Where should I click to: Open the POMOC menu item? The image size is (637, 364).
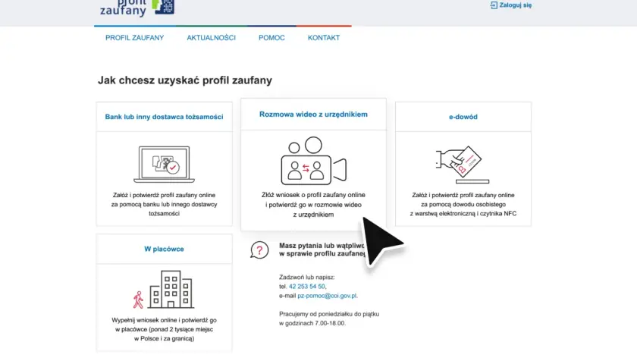coord(271,38)
